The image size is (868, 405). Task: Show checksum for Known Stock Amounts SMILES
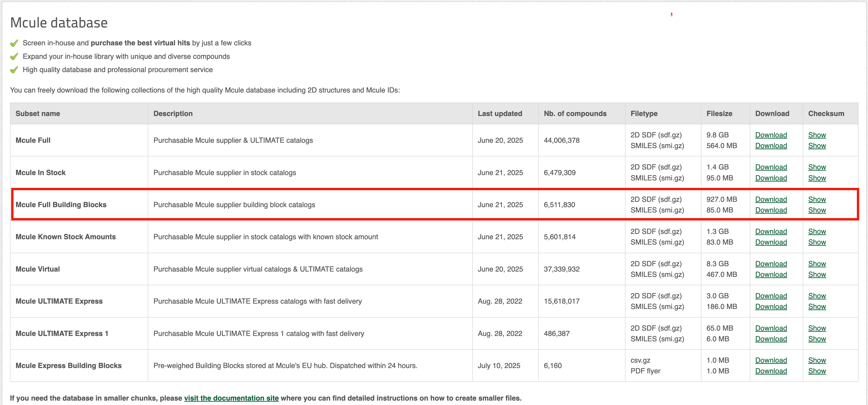click(817, 242)
